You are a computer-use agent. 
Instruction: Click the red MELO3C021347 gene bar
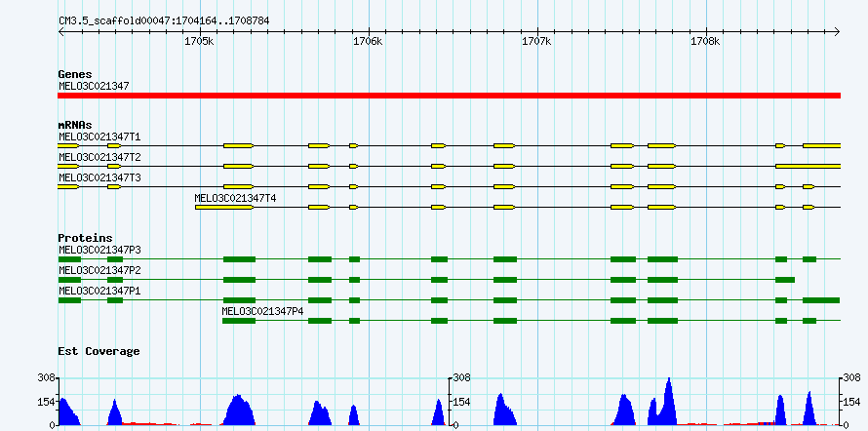pyautogui.click(x=449, y=96)
